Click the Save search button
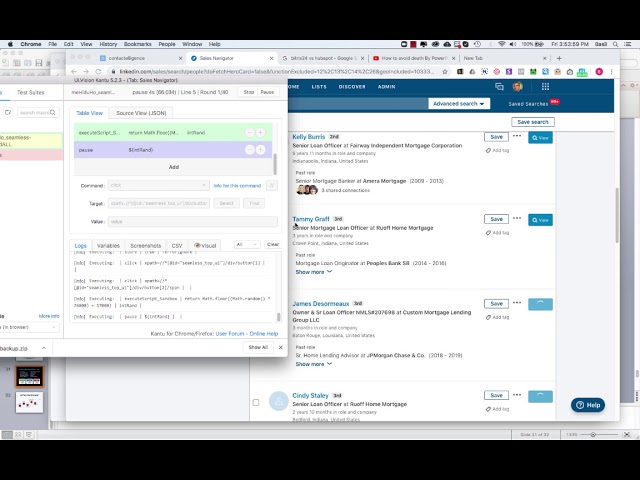The image size is (640, 480). tap(533, 122)
